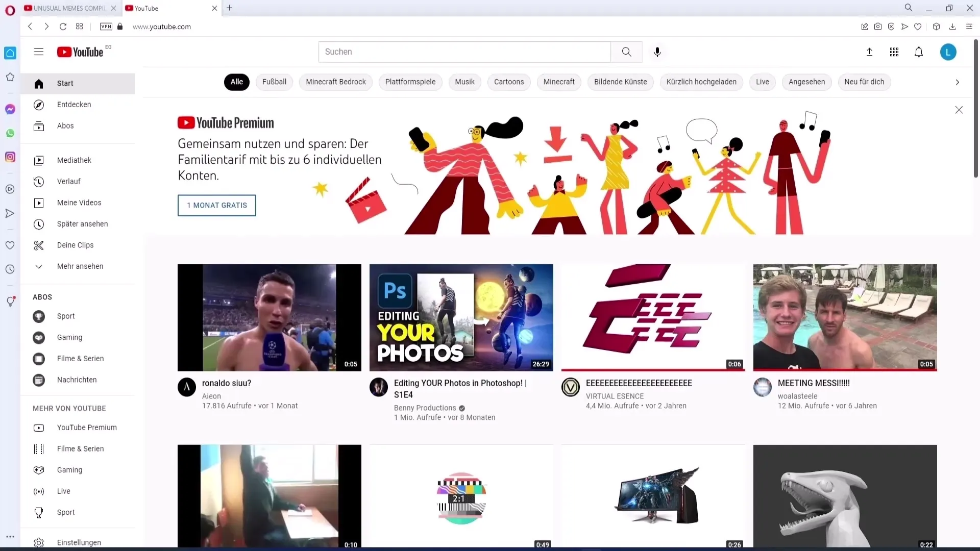Select the Minecraft Bedrock chip

(336, 82)
